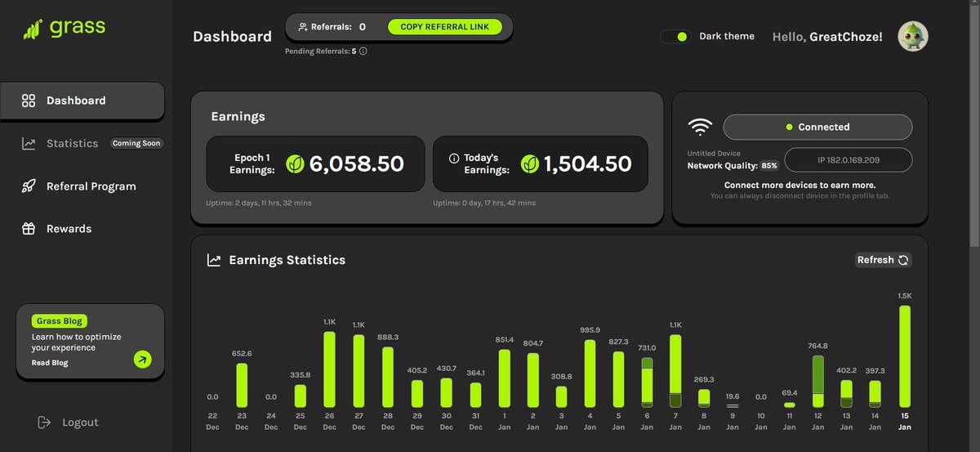The height and width of the screenshot is (452, 980).
Task: Click the Earnings Statistics chart icon
Action: [x=214, y=260]
